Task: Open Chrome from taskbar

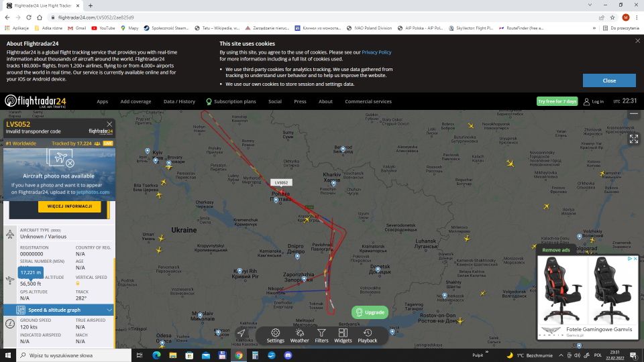Action: click(239, 355)
